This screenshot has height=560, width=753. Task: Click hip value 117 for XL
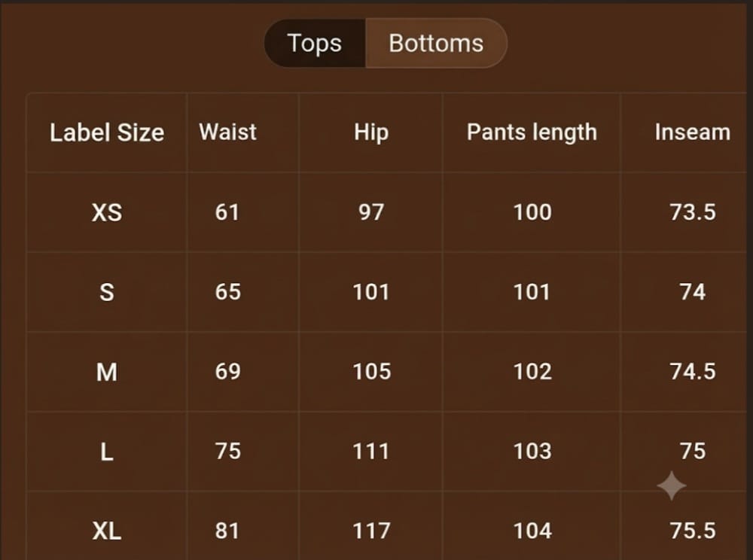pos(371,531)
